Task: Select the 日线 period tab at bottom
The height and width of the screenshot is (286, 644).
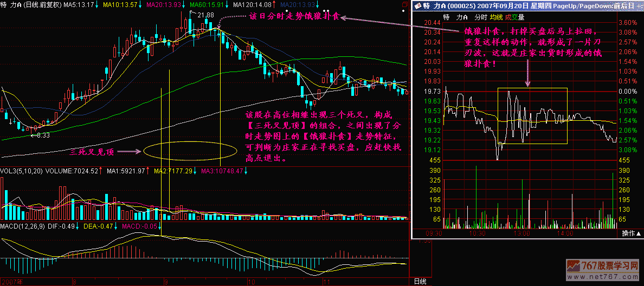Action: (x=420, y=282)
